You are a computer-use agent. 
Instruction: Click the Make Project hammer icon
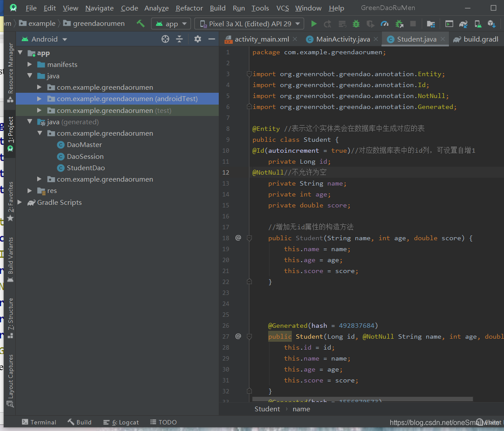[x=140, y=24]
